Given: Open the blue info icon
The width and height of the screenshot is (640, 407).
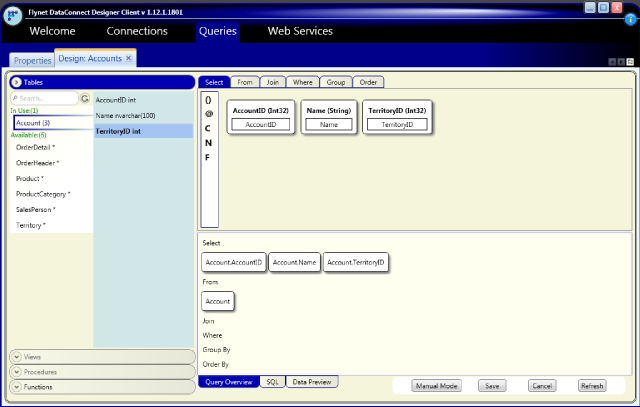Looking at the screenshot, I should coord(630,19).
